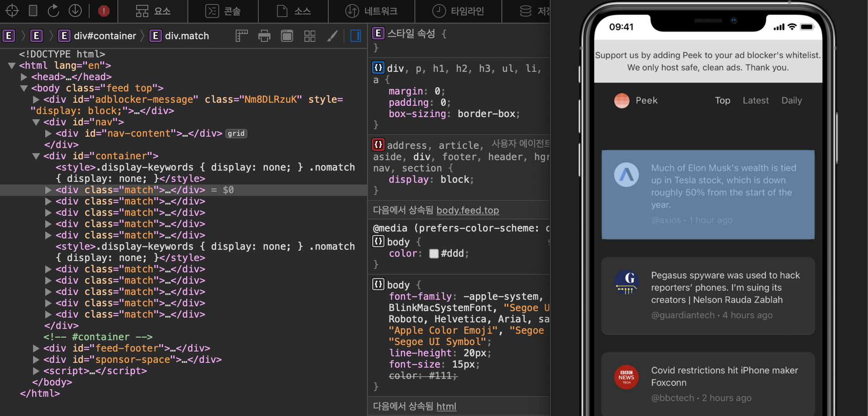Open the Pegasus spyware story

click(x=708, y=296)
